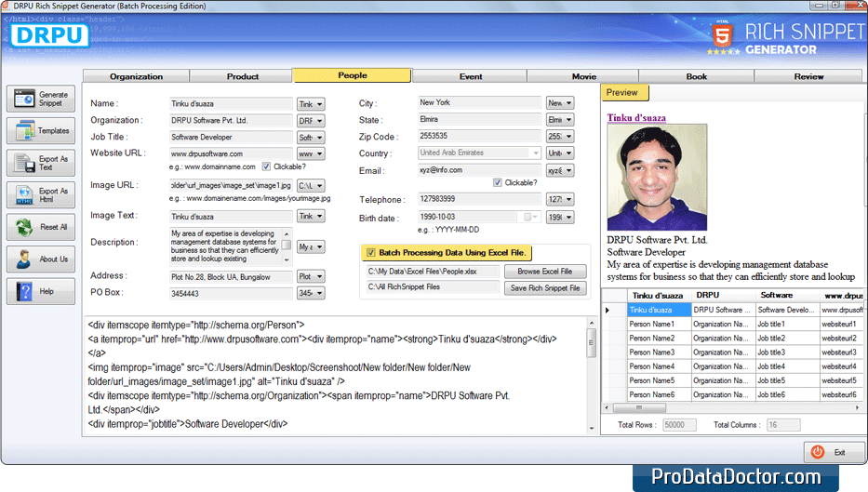Image resolution: width=868 pixels, height=492 pixels.
Task: Expand the Country combo box
Action: pos(536,153)
